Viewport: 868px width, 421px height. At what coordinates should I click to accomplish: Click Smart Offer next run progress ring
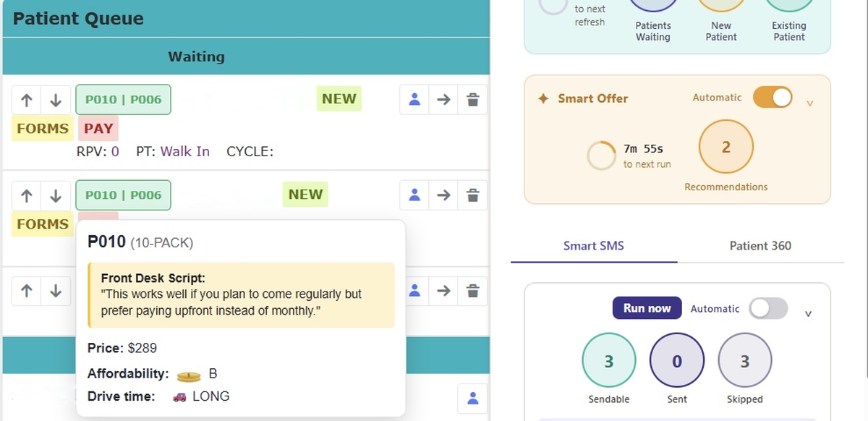(x=600, y=155)
